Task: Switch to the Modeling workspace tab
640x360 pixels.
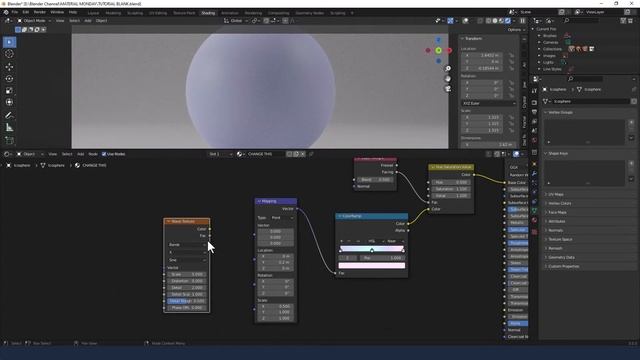Action: coord(113,13)
